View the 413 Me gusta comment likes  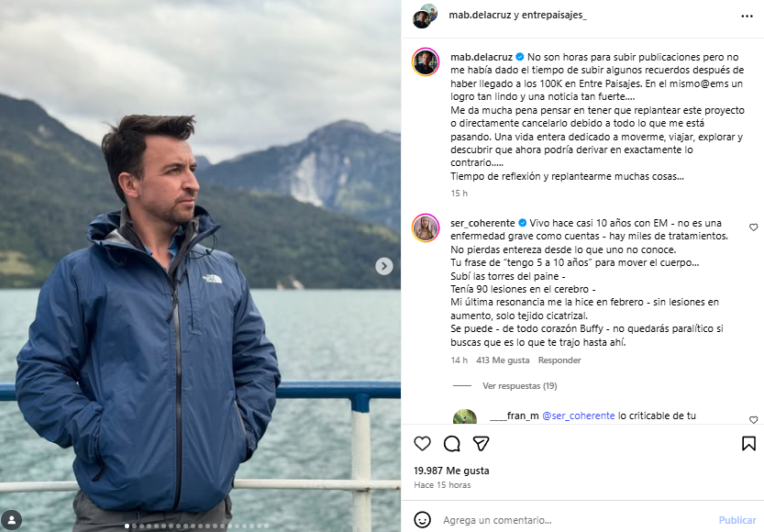coord(503,360)
